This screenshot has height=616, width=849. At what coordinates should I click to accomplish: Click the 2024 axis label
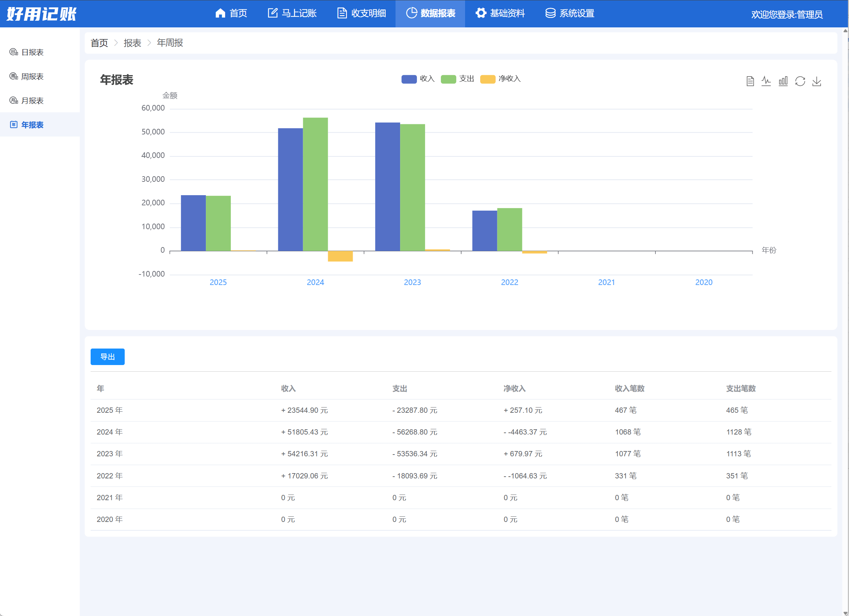315,283
